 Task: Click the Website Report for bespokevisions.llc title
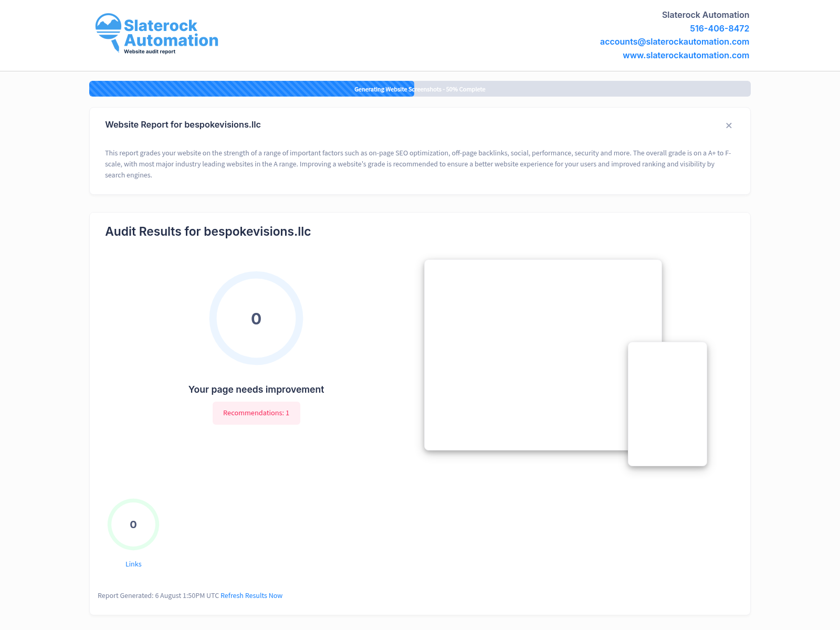(183, 124)
